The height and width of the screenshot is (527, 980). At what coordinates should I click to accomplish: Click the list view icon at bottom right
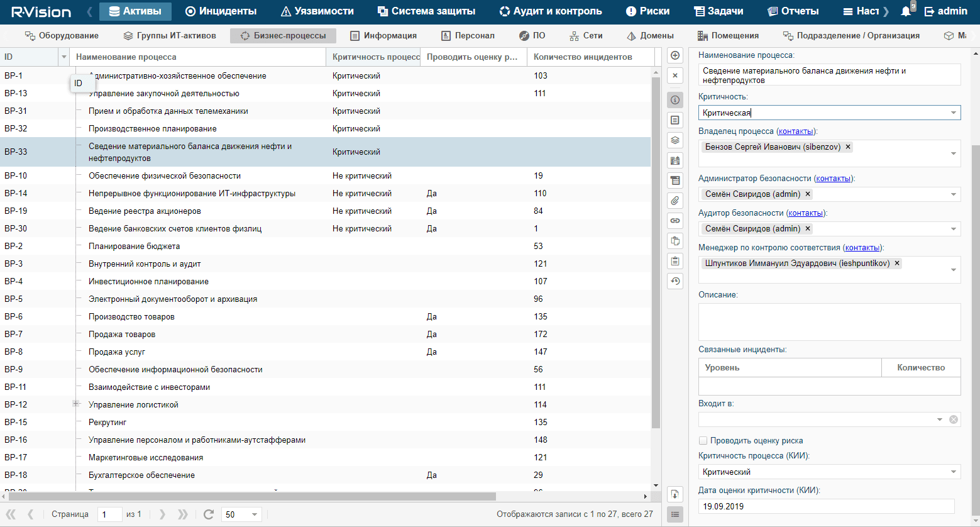[675, 514]
